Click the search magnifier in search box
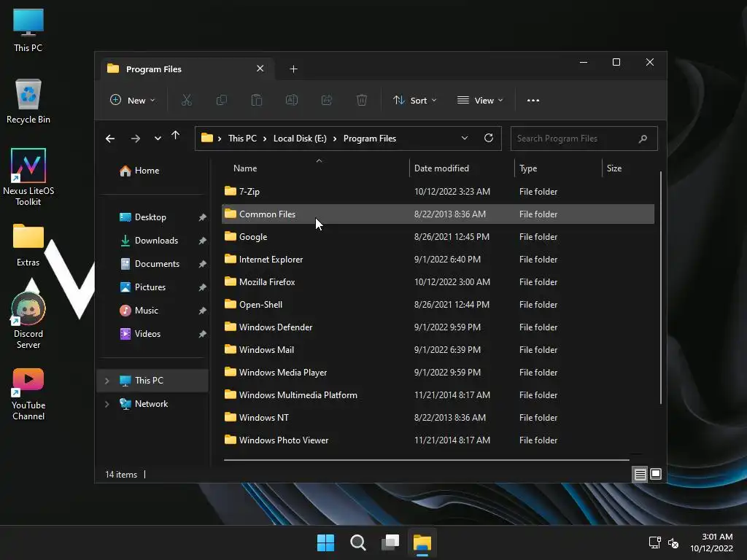 (643, 139)
